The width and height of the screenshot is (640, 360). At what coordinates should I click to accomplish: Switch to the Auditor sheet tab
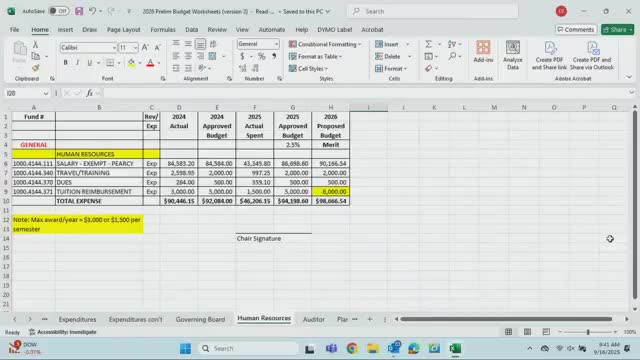[314, 319]
